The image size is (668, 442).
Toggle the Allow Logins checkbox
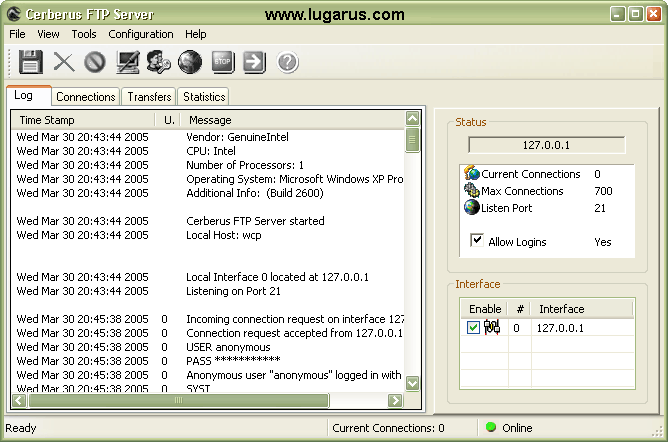tap(477, 240)
